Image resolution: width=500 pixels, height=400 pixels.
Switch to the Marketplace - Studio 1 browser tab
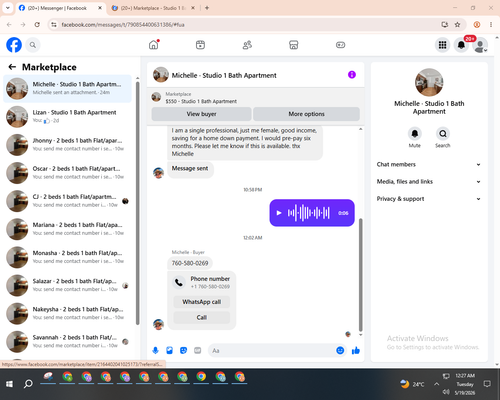click(153, 8)
